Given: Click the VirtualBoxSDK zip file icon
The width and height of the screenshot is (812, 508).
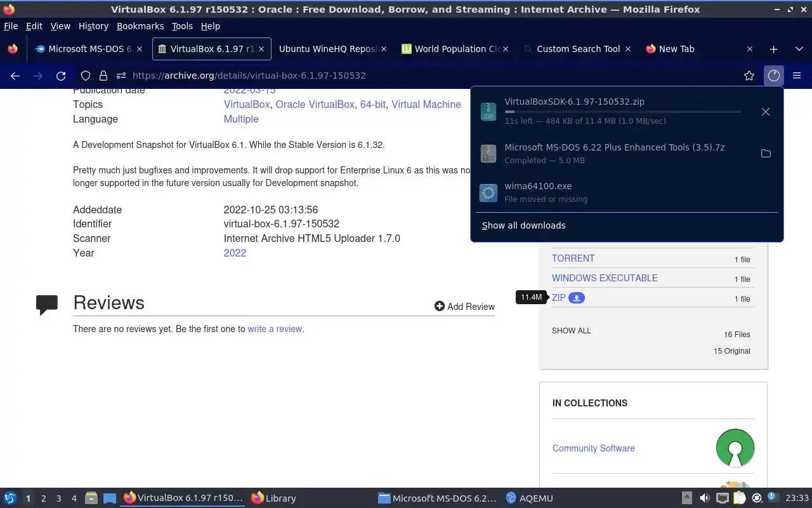Looking at the screenshot, I should (488, 112).
